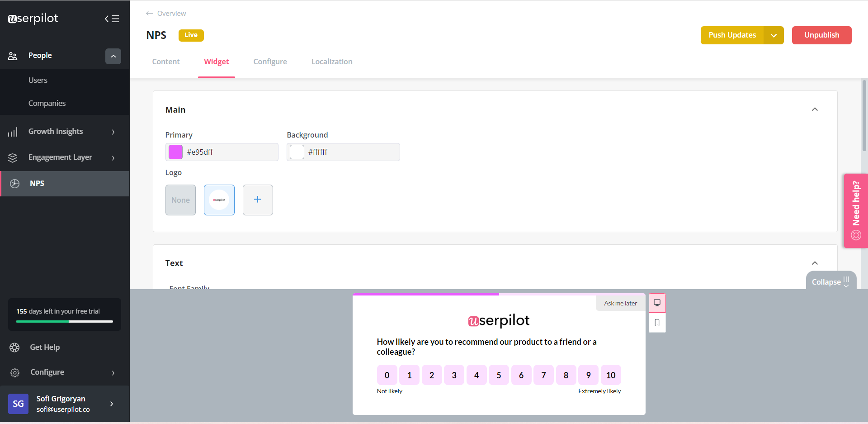Open Sofi Grigoryan account menu arrow
Image resolution: width=868 pixels, height=424 pixels.
point(112,404)
